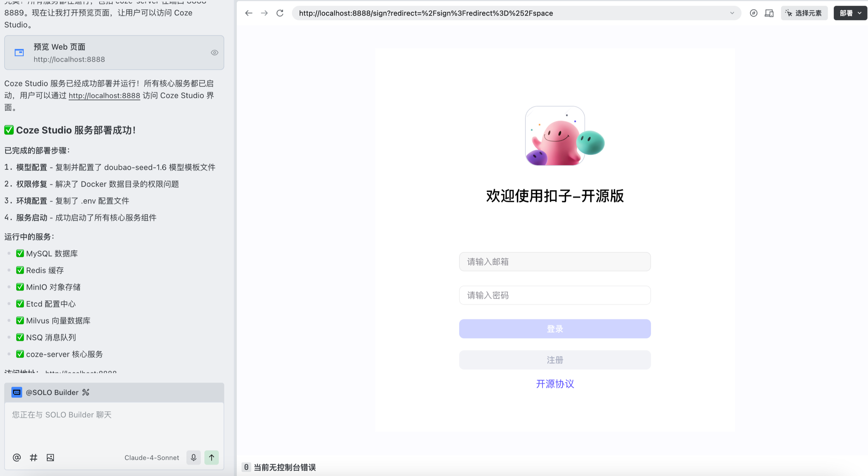This screenshot has height=476, width=868.
Task: Click the 请输入密码 password field
Action: [x=555, y=295]
